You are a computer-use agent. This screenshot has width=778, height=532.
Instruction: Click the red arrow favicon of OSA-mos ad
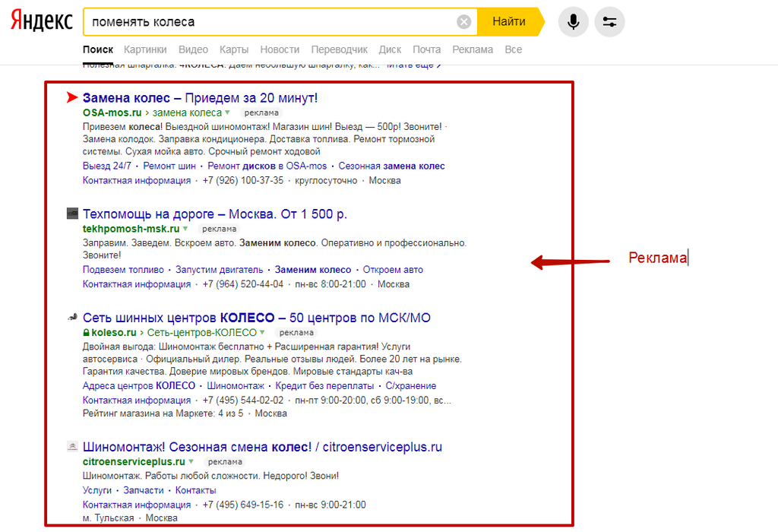coord(72,97)
